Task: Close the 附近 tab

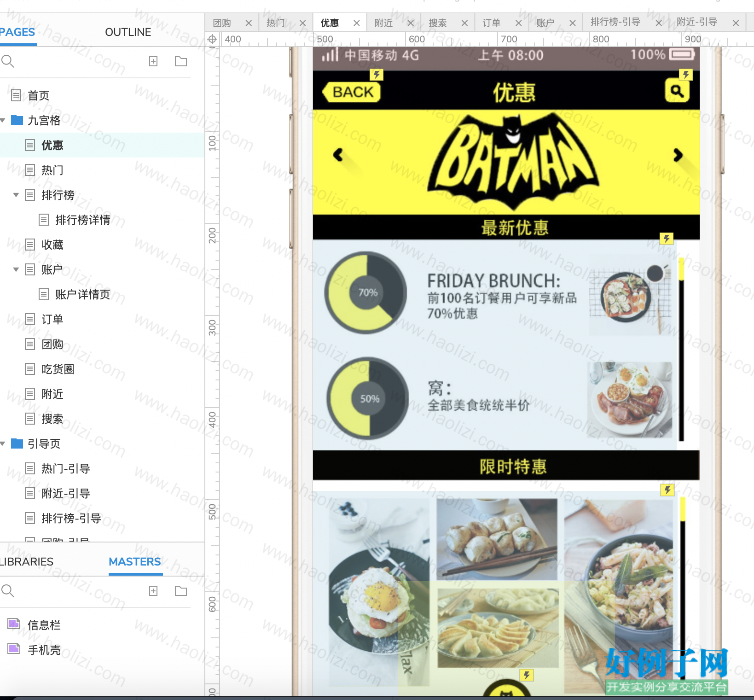Action: point(411,23)
